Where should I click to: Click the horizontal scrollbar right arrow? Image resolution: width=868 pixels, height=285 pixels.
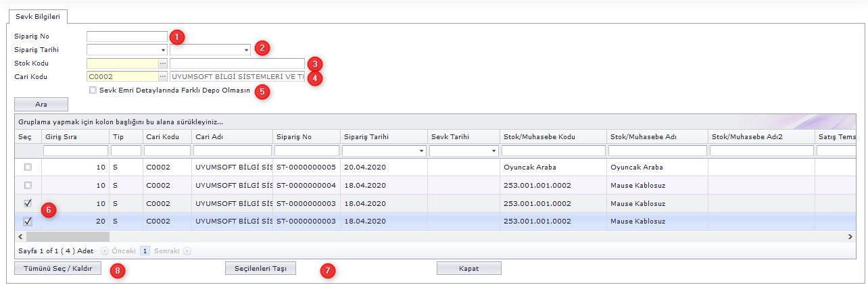pyautogui.click(x=850, y=237)
